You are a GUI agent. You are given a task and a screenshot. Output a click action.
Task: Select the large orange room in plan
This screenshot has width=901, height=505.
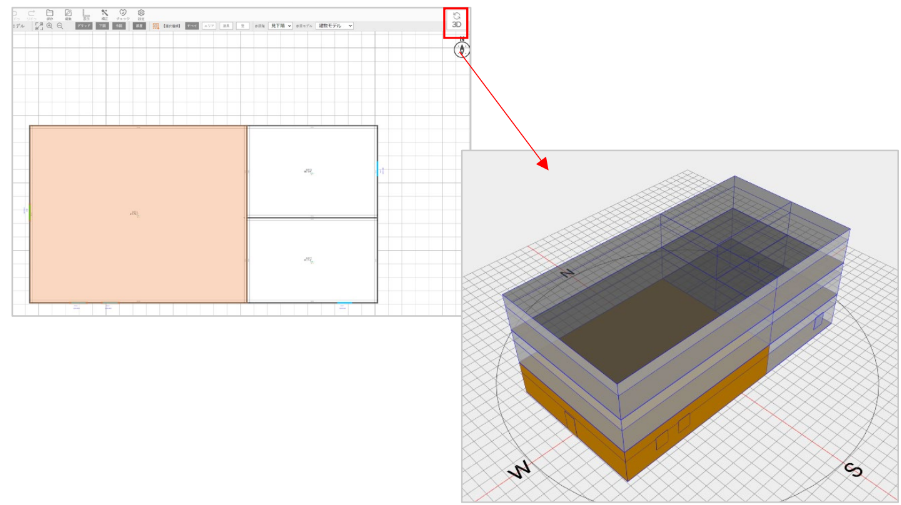point(137,214)
